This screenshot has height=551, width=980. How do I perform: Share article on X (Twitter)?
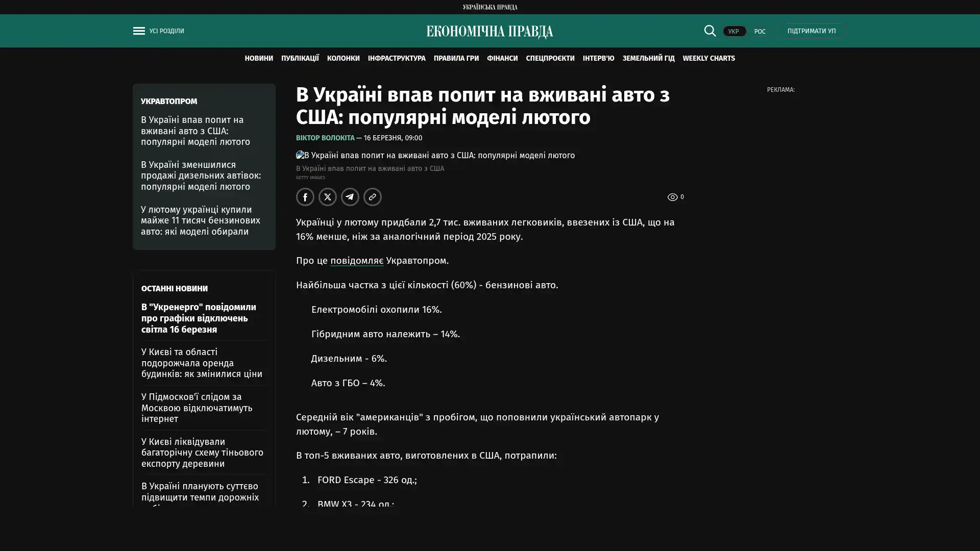coord(328,197)
